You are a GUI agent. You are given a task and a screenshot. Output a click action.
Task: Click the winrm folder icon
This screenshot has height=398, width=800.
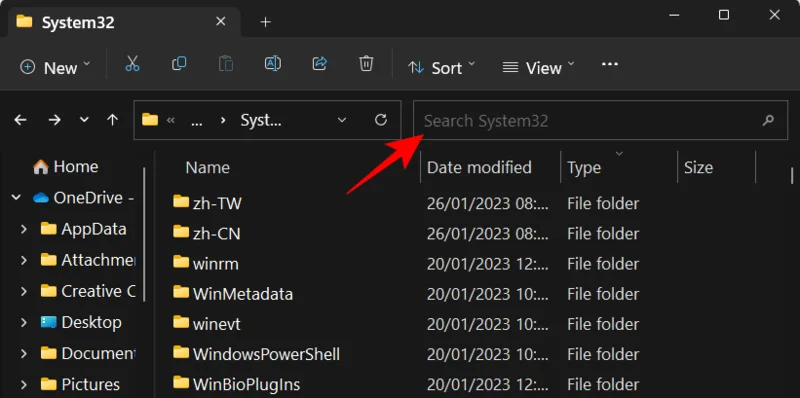tap(181, 262)
